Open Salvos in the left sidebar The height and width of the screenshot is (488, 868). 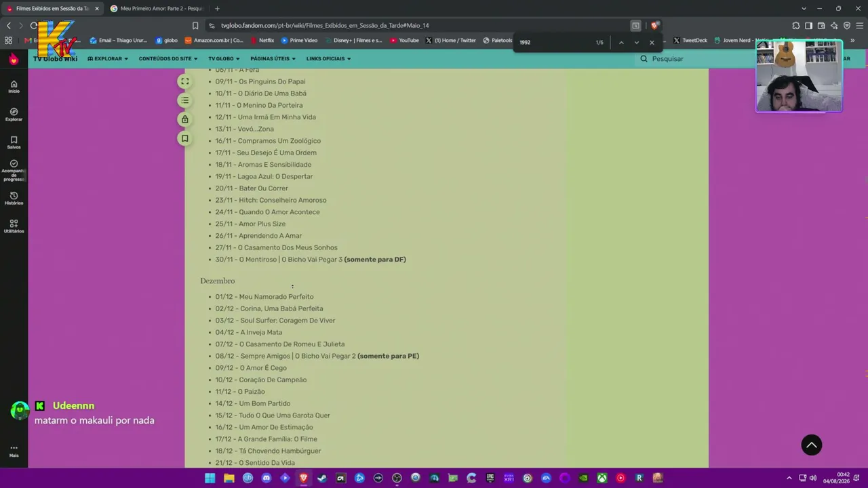tap(14, 142)
